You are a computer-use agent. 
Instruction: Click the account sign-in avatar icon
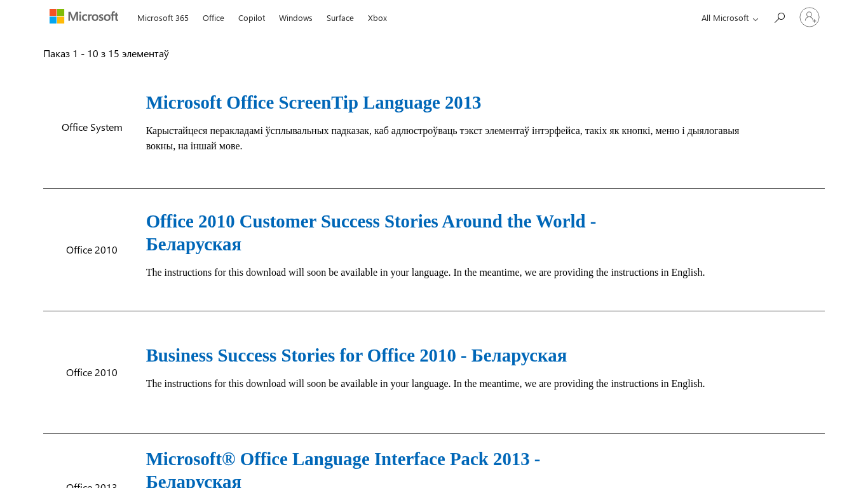point(809,17)
